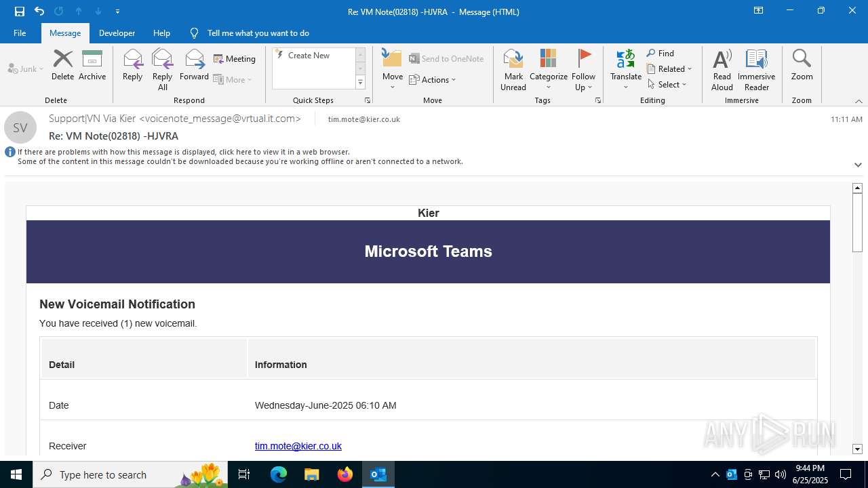Collapse the ribbon
Viewport: 868px width, 488px height.
click(859, 101)
